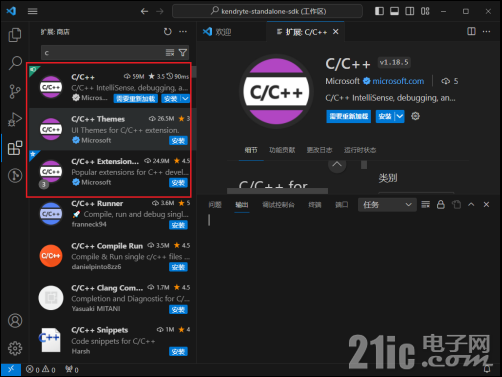Open the Extensions view icon

tap(15, 148)
